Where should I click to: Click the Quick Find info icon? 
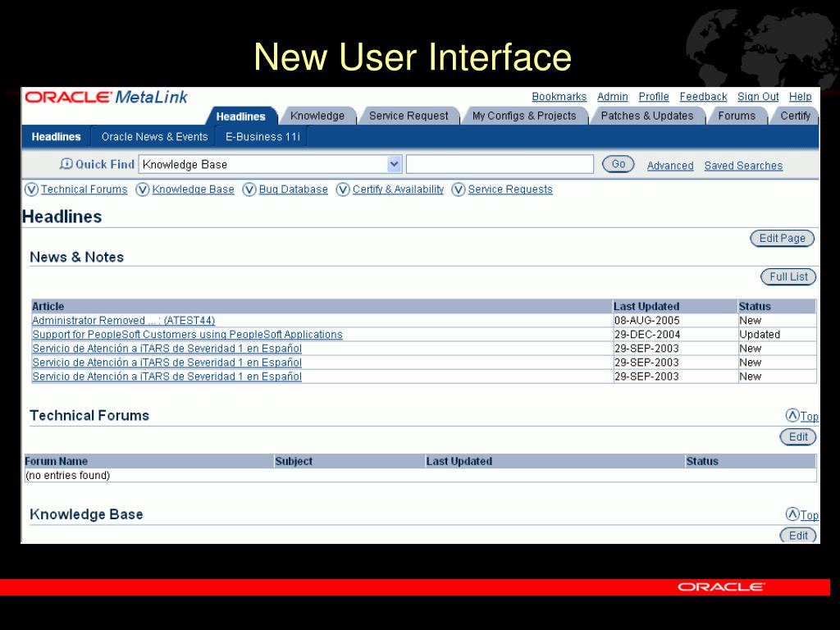pos(66,164)
